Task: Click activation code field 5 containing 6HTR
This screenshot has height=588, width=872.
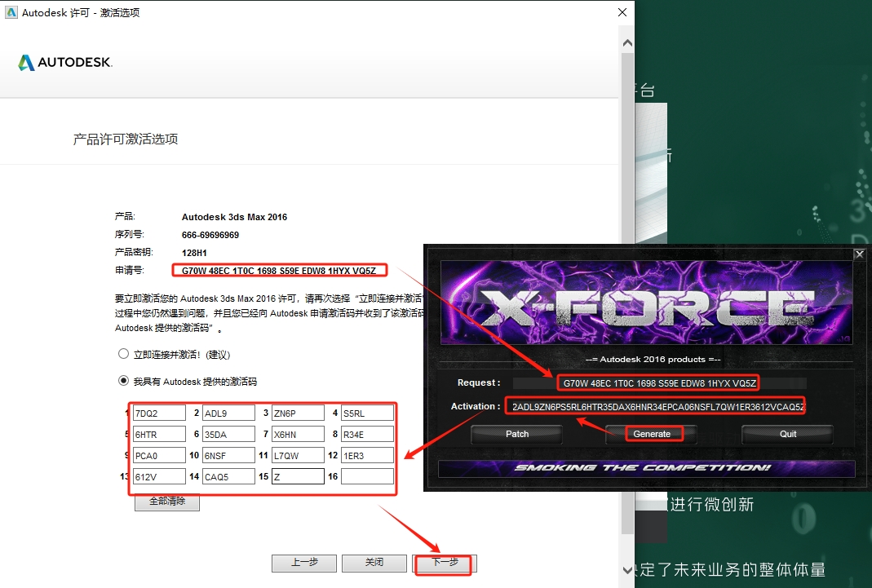Action: 159,434
